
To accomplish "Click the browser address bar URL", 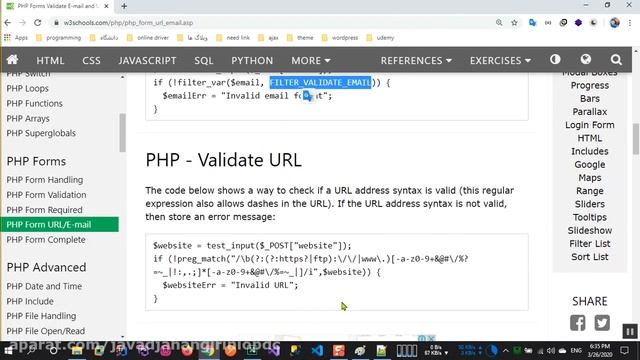I will (128, 23).
